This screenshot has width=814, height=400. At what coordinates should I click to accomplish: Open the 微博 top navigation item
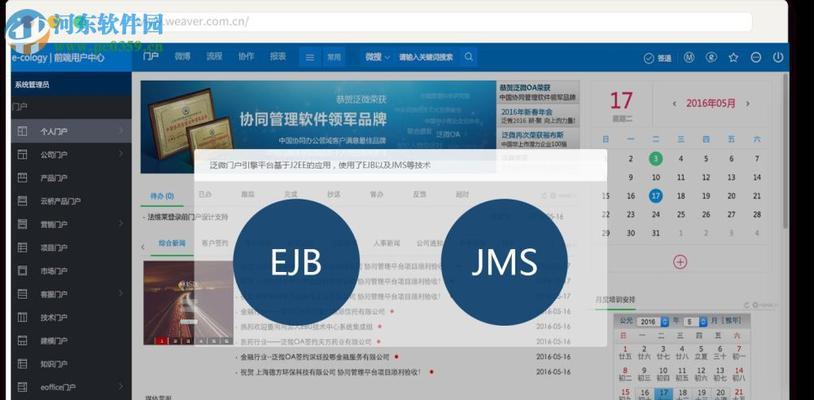(182, 57)
